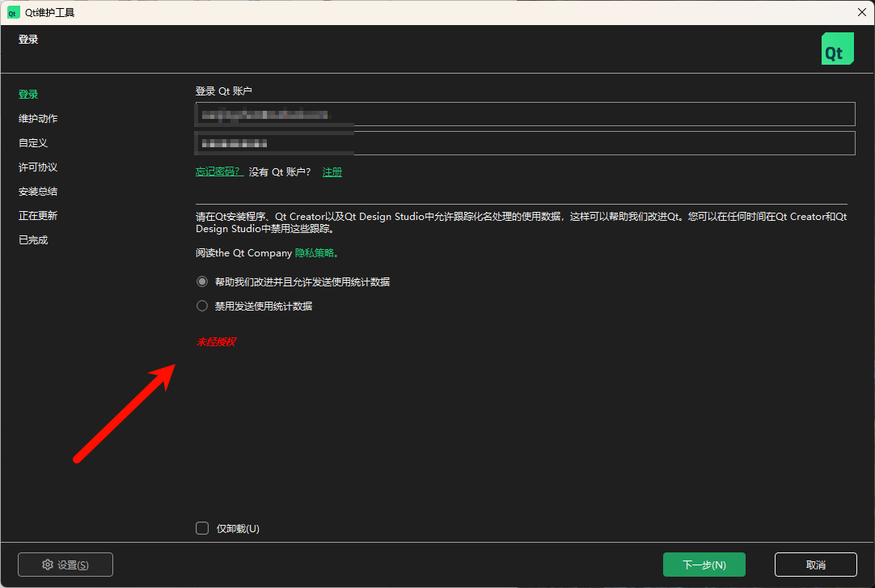Click the 注册 link to sign up
Screen dimensions: 875x588
pyautogui.click(x=332, y=172)
